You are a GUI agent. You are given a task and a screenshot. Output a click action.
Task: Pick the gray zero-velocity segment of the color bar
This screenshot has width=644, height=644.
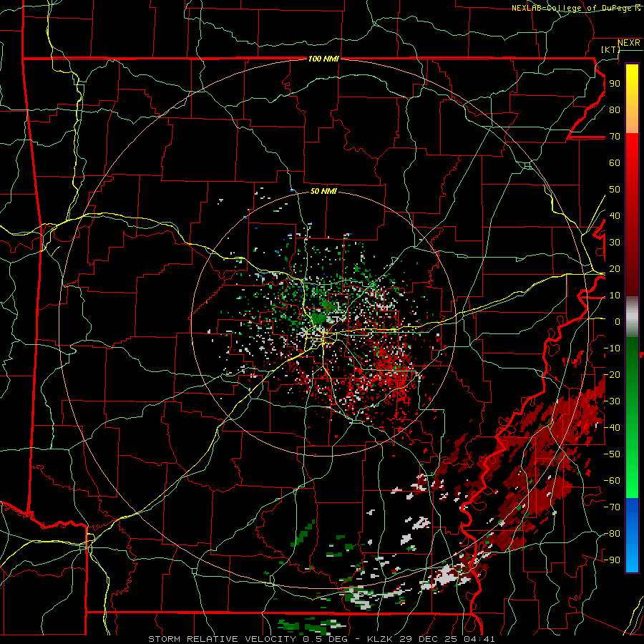pos(632,317)
